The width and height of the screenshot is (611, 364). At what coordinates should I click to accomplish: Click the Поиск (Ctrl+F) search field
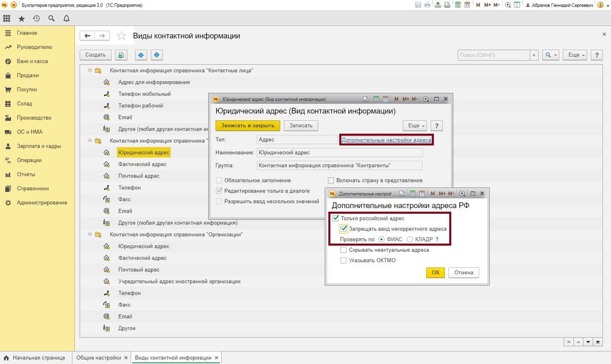[x=494, y=55]
